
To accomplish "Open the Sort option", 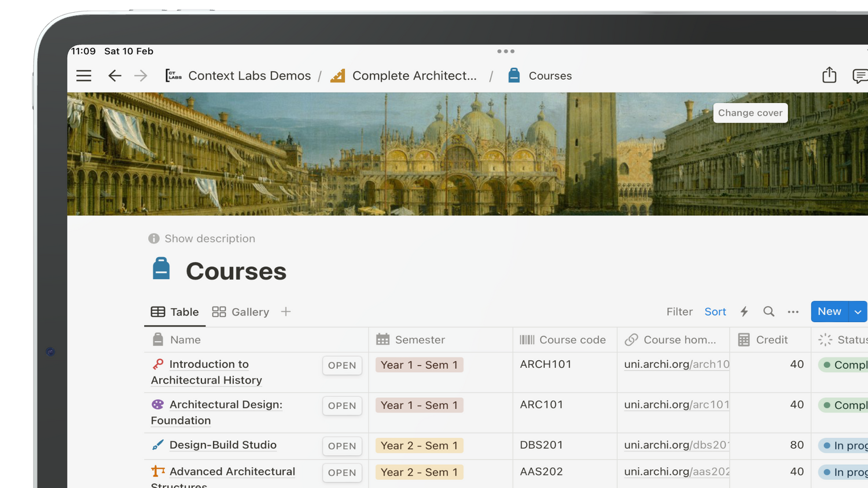I will click(715, 312).
